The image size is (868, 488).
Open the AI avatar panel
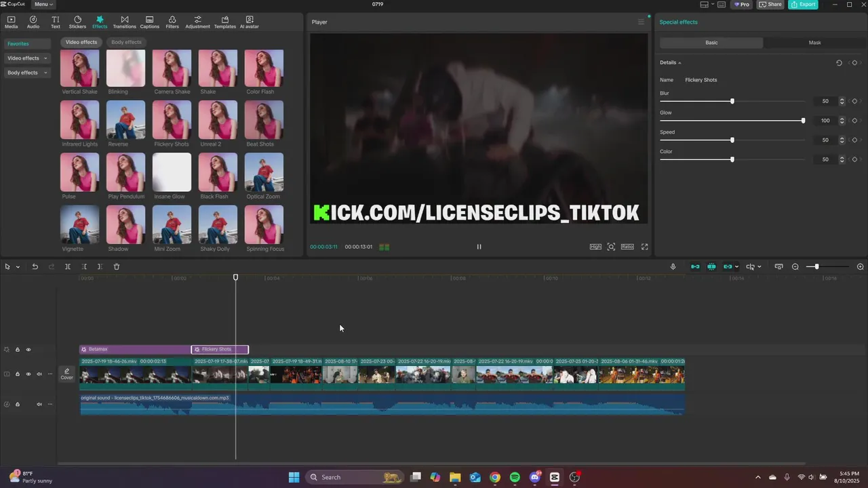(249, 22)
